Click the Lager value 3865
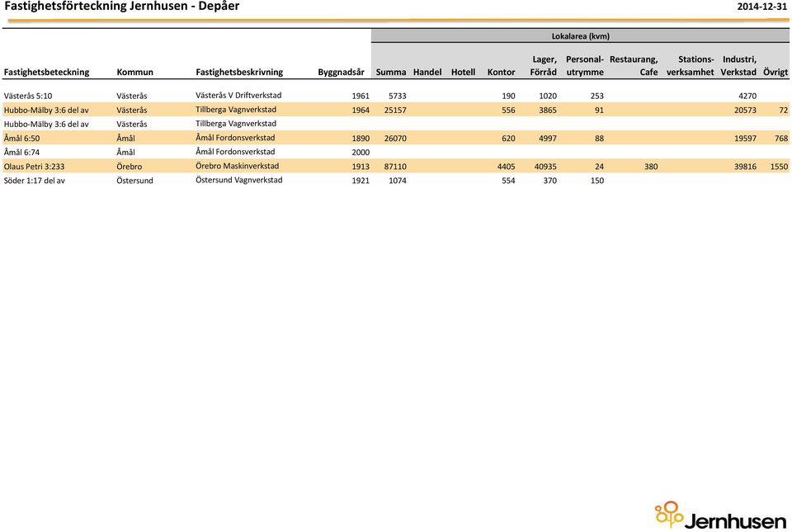This screenshot has width=792, height=532. click(x=548, y=110)
